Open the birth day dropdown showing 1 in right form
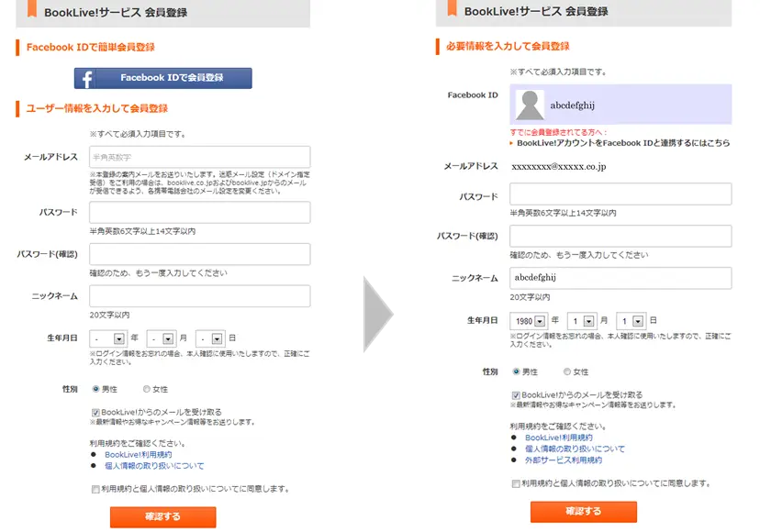 point(631,321)
